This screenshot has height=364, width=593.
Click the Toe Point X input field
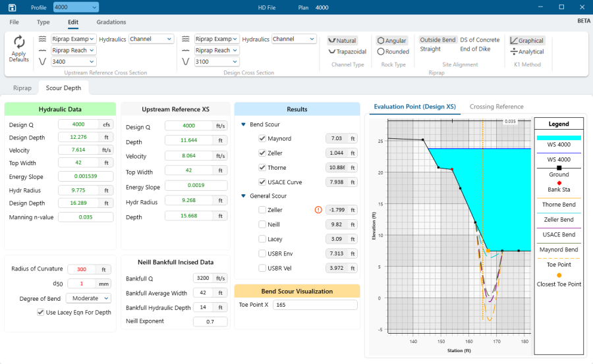315,305
